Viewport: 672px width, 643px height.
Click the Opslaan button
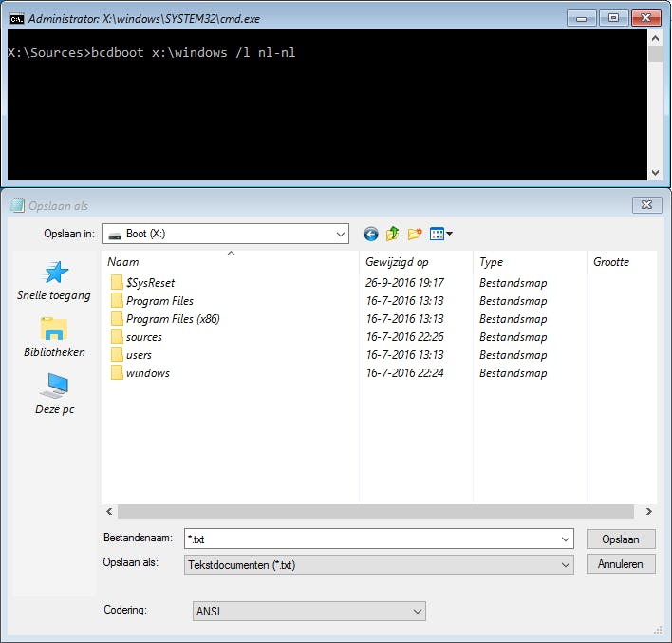621,539
